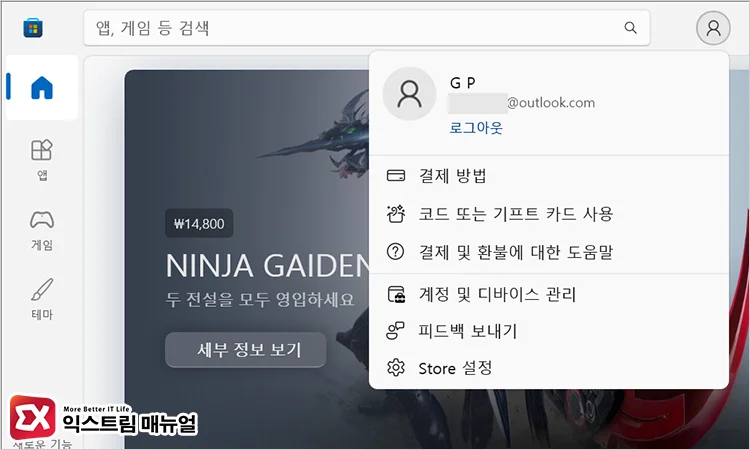Image resolution: width=750 pixels, height=450 pixels.
Task: Click the 두 전설을 모두 영입하세요 subtitle
Action: (260, 300)
